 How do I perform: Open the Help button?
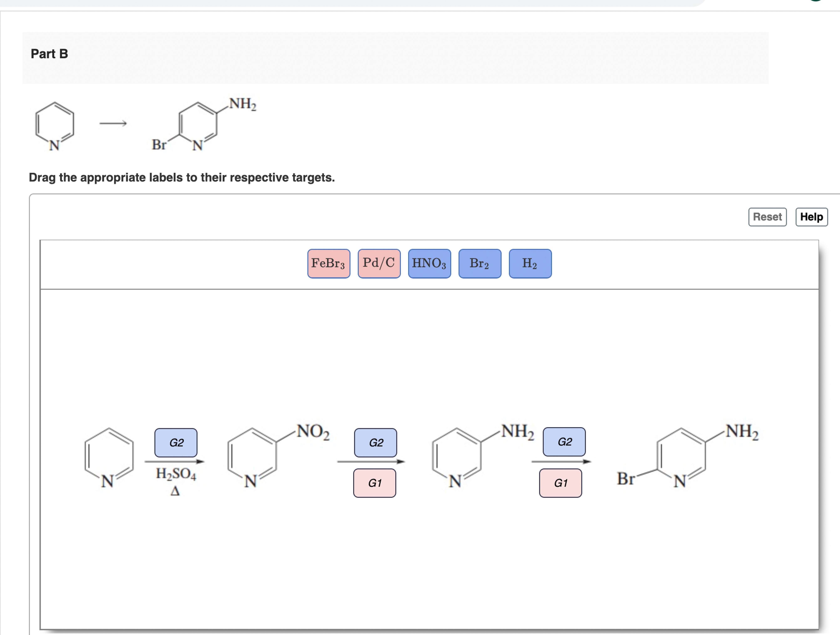click(x=811, y=217)
